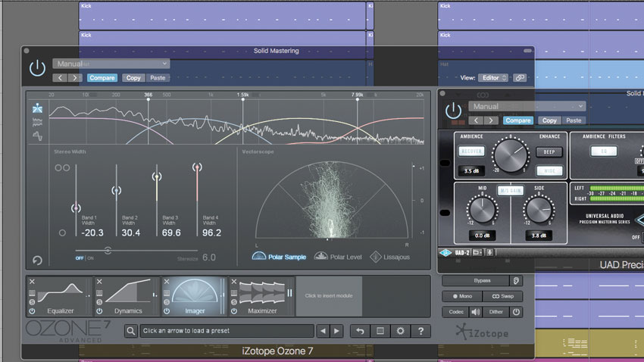
Task: Click the empty insert module slot
Action: pos(329,295)
